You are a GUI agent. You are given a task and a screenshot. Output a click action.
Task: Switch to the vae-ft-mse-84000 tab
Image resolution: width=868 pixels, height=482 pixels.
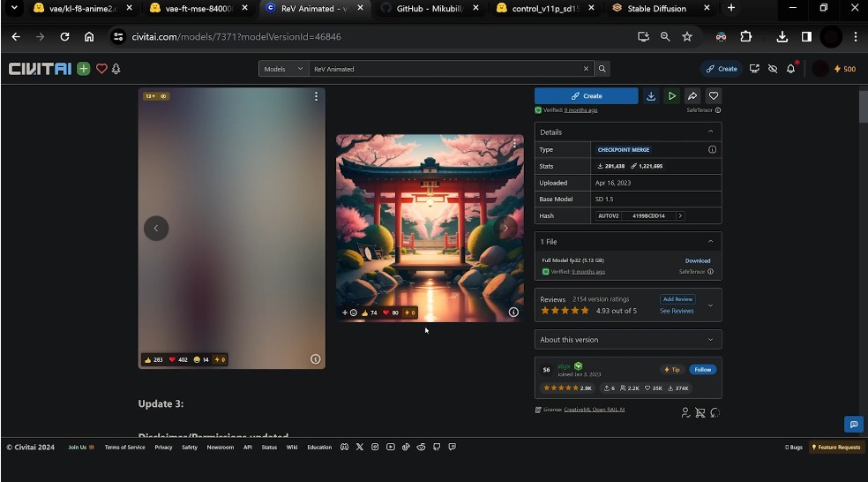pos(198,8)
